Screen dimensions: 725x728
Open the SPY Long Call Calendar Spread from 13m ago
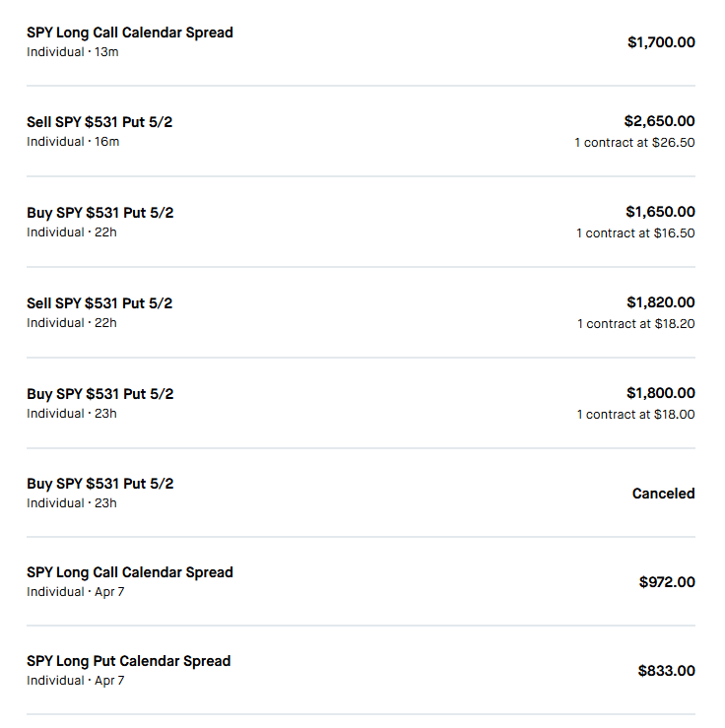(x=130, y=33)
